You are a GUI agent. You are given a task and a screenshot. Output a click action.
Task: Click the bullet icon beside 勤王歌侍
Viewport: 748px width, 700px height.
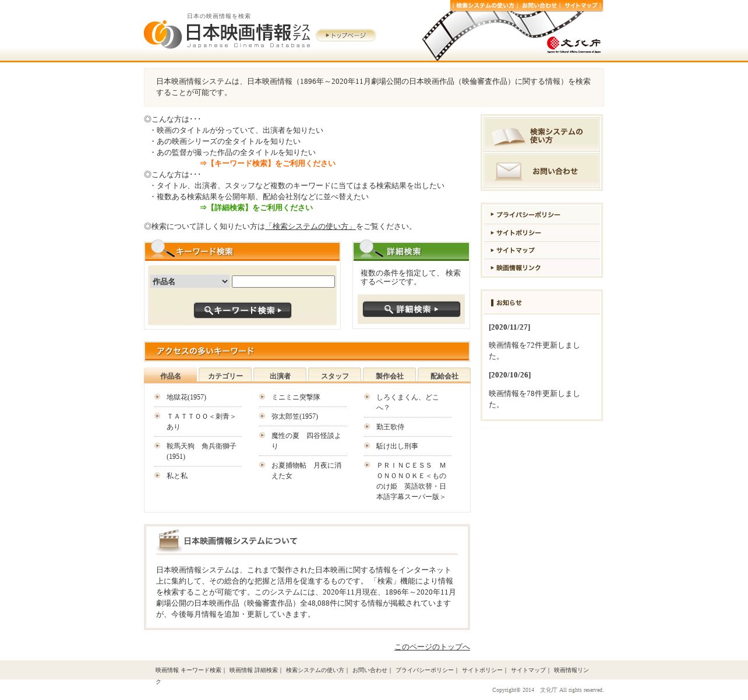(x=367, y=426)
